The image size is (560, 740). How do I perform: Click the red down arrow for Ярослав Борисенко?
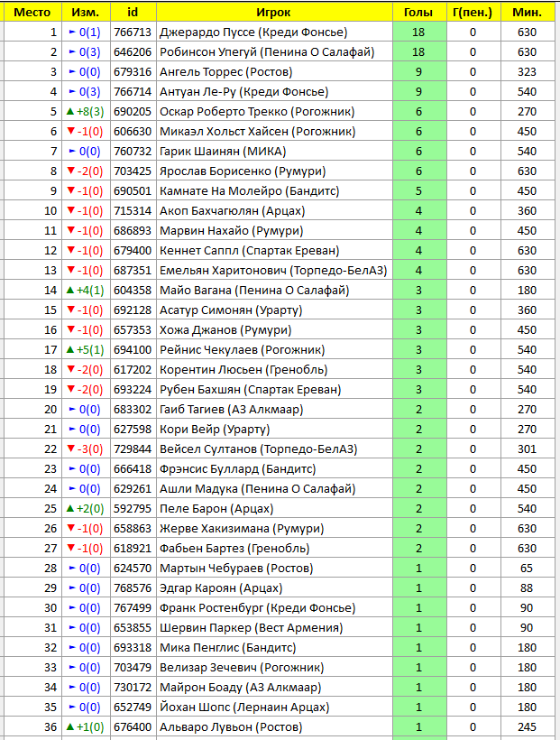[70, 171]
